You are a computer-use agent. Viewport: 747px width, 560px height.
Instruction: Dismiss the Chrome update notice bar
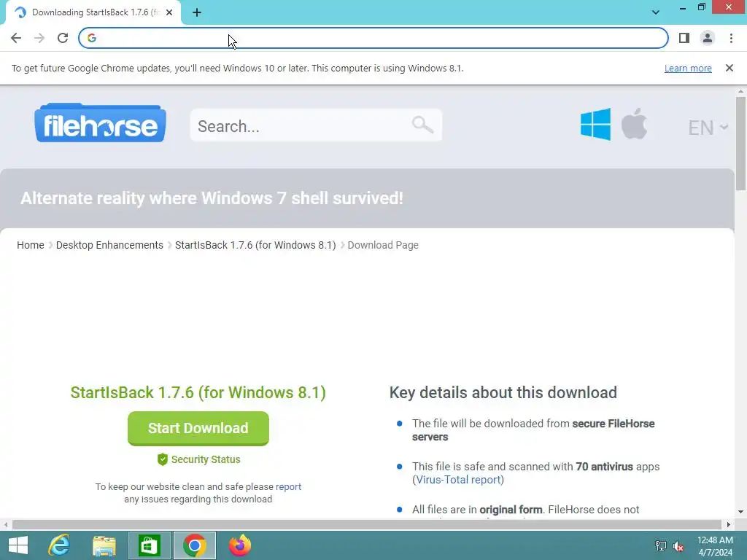(x=729, y=68)
